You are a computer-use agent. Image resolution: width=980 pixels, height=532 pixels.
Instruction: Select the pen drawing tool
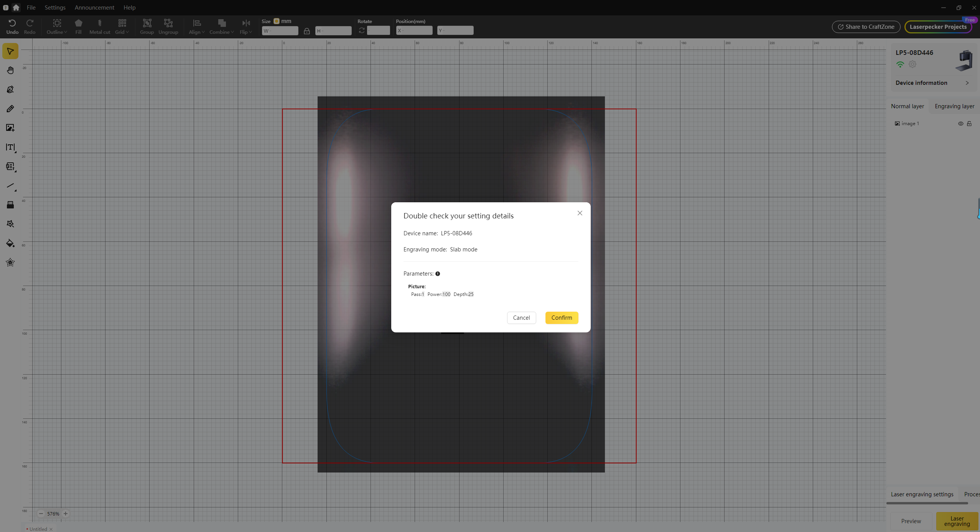click(x=10, y=89)
